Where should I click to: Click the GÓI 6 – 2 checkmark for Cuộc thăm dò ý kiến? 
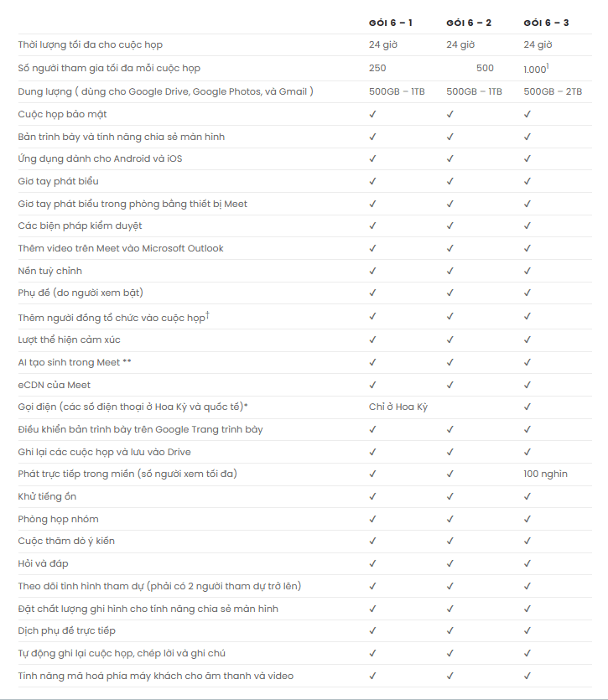[x=450, y=541]
